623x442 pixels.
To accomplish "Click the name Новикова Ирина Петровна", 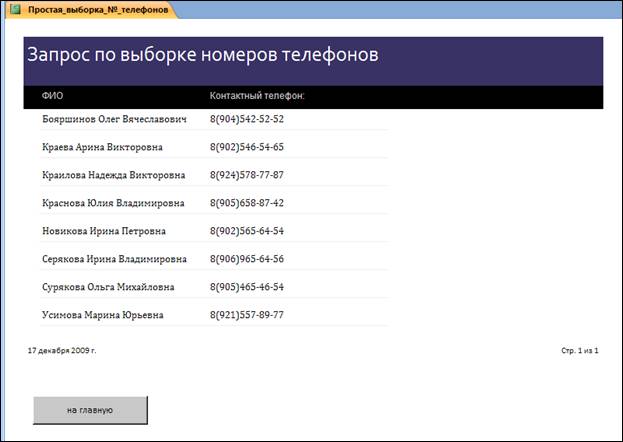I will pyautogui.click(x=104, y=231).
